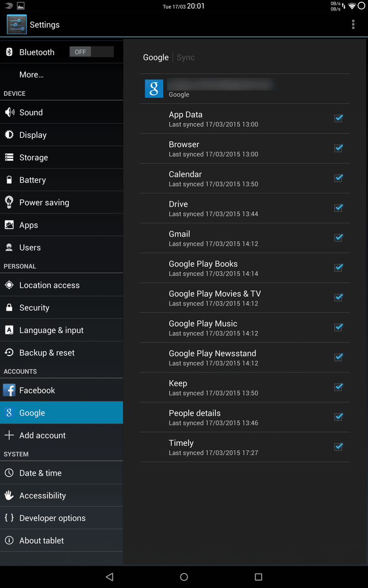Image resolution: width=368 pixels, height=588 pixels.
Task: Open About tablet settings
Action: [x=62, y=541]
